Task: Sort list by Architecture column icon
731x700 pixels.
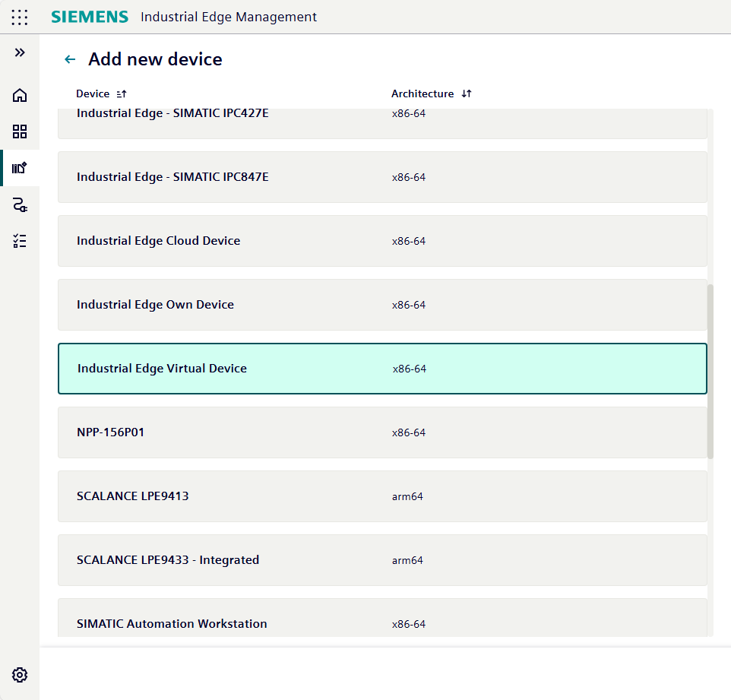Action: point(467,93)
